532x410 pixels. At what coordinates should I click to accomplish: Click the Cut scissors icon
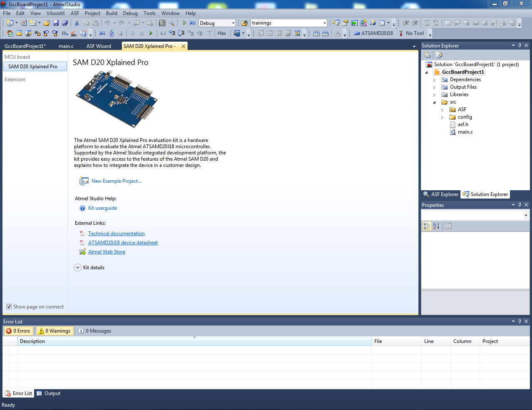pyautogui.click(x=77, y=23)
